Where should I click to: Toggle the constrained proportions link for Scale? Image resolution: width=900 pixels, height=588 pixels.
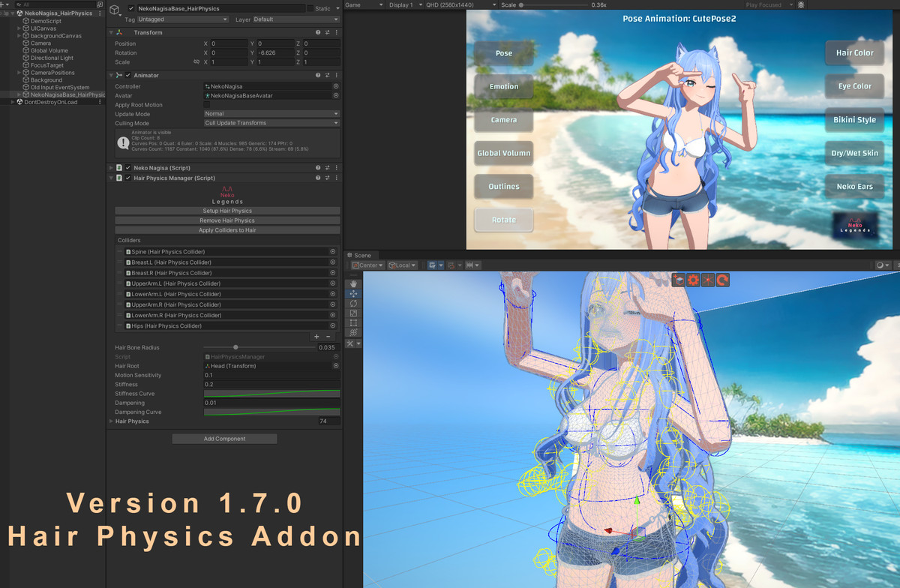[x=196, y=62]
